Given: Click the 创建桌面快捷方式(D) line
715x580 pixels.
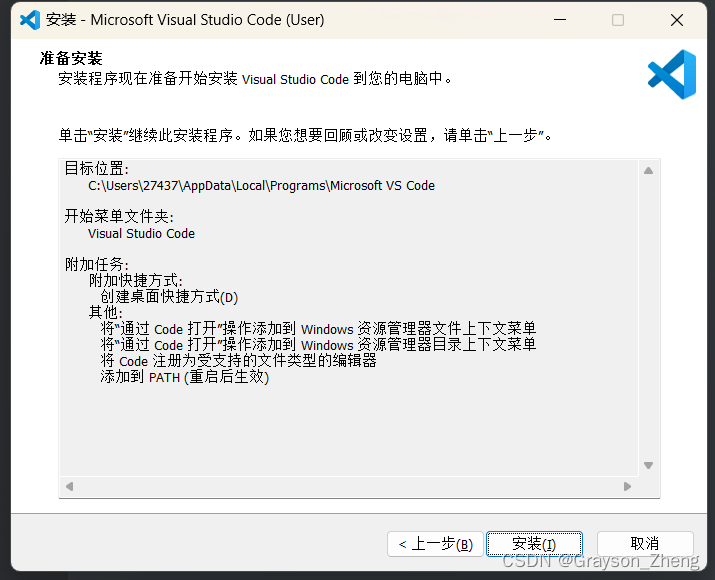Looking at the screenshot, I should 169,297.
